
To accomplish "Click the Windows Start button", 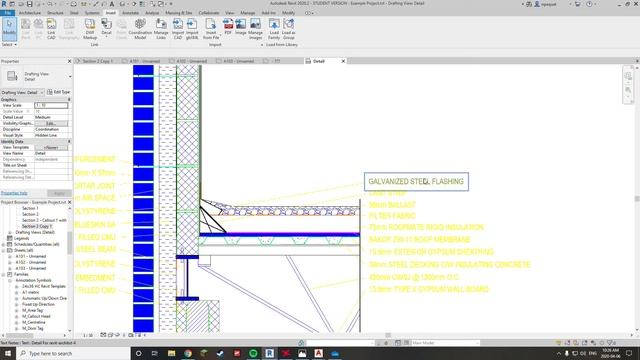I will click(8, 353).
